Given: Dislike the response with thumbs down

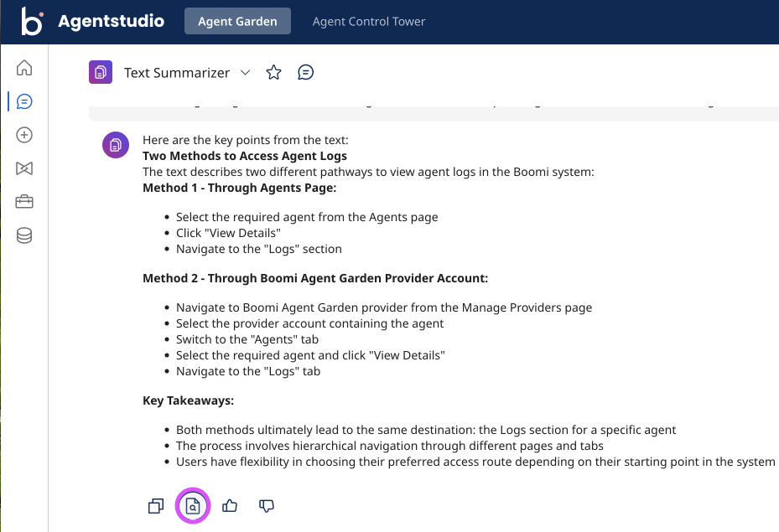Looking at the screenshot, I should coord(267,506).
